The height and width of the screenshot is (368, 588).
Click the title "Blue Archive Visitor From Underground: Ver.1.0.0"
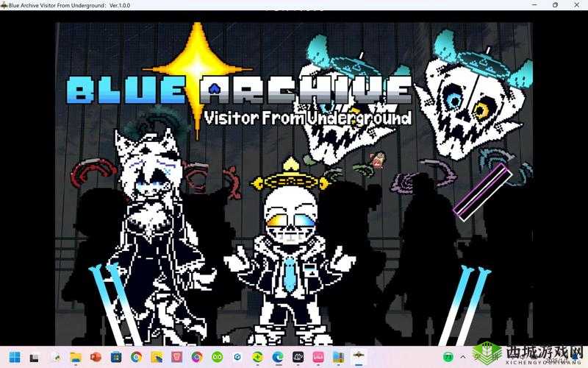coord(69,5)
